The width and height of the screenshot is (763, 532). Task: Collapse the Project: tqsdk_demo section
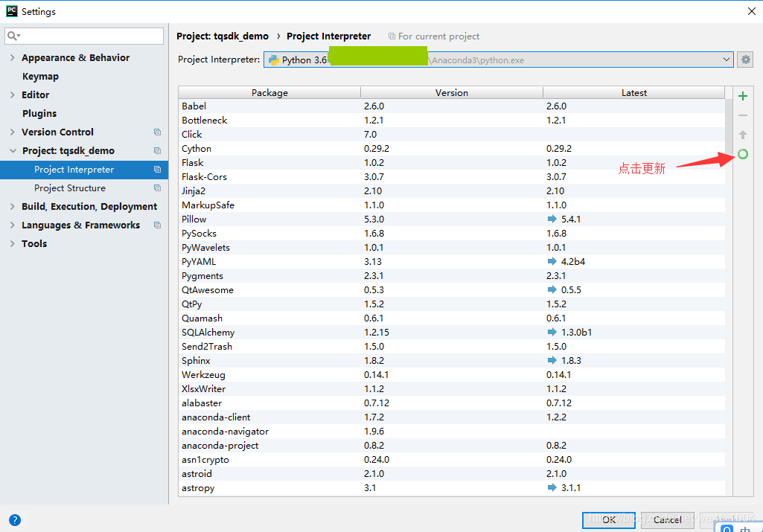point(13,151)
